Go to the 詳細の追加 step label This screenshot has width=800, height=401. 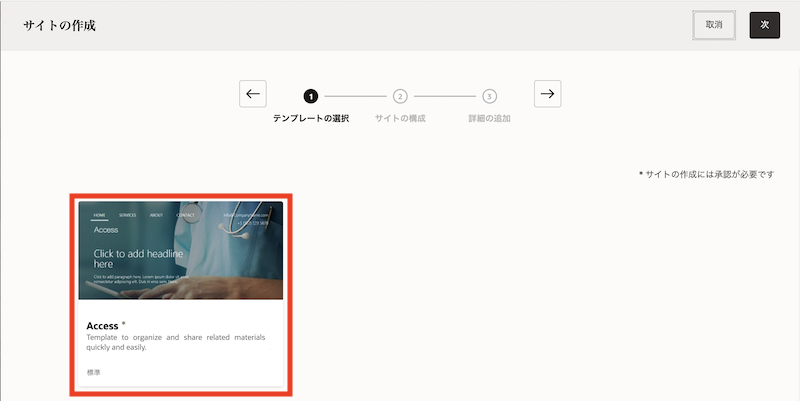tap(489, 119)
